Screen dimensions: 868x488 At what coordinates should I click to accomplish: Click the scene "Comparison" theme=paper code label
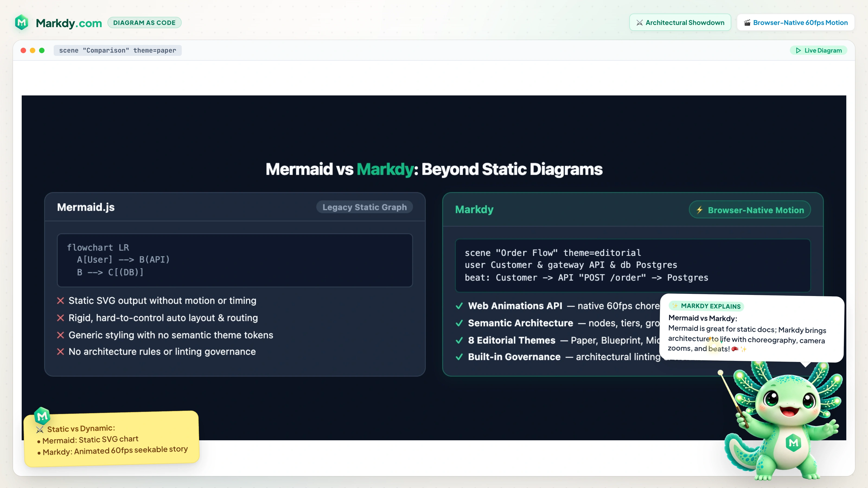coord(118,50)
